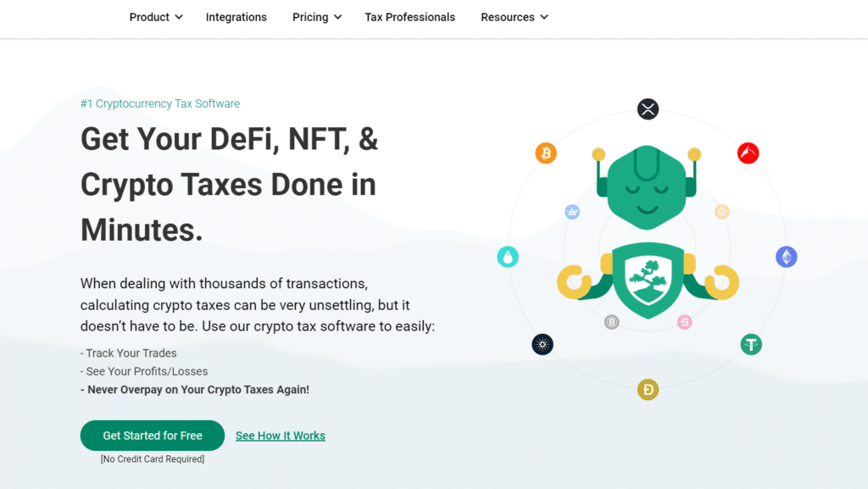Click the XRP black coin icon
868x489 pixels.
click(648, 109)
